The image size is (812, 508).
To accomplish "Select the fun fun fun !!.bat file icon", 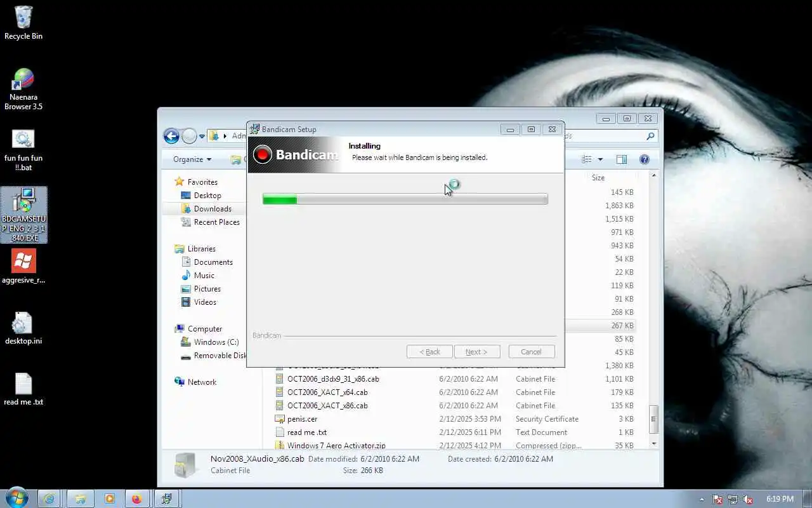I will 23,150.
